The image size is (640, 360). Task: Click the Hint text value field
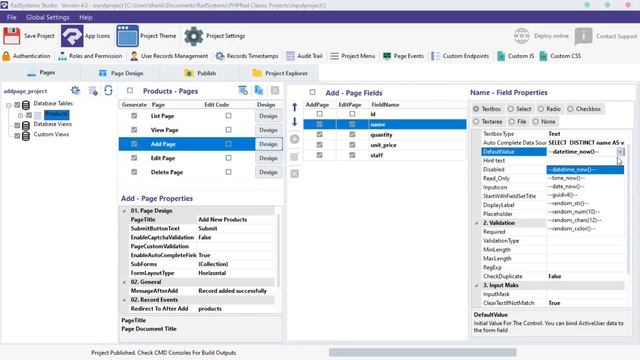[585, 160]
